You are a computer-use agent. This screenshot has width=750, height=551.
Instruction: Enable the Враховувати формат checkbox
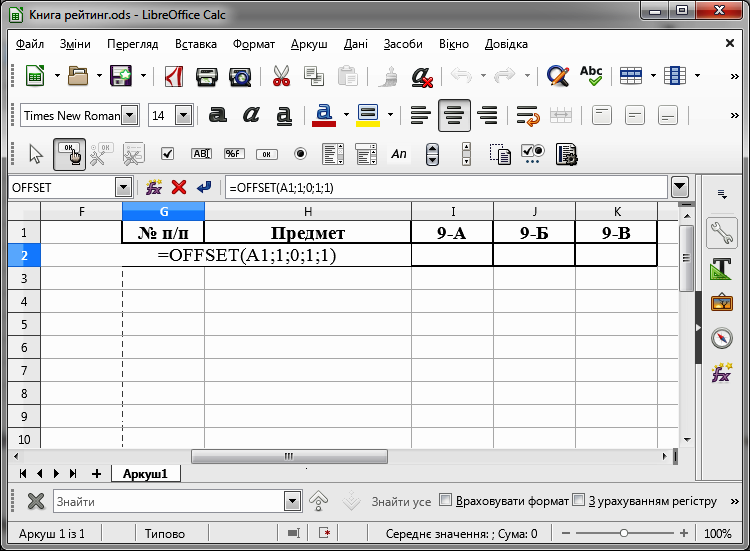click(x=445, y=500)
